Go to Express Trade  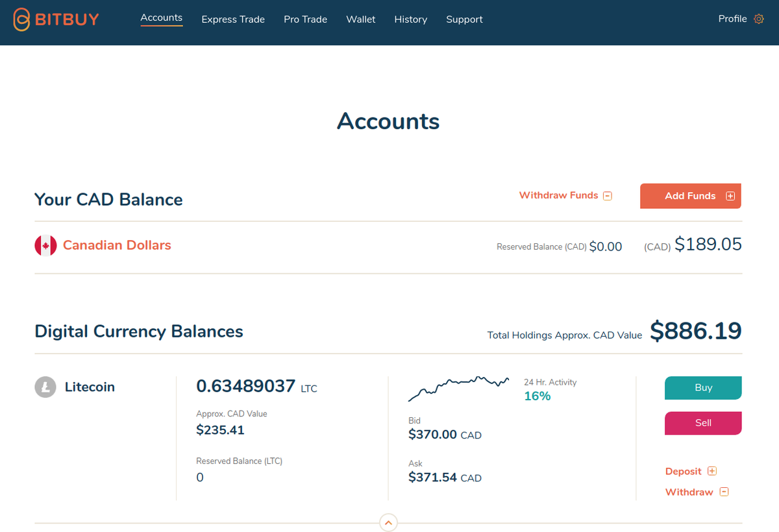click(233, 19)
